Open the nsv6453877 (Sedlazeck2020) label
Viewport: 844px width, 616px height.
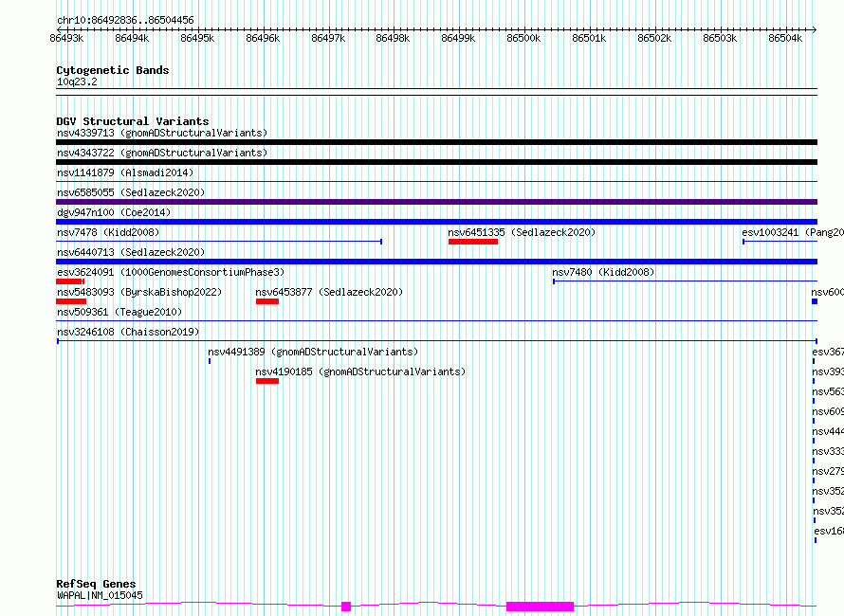click(x=329, y=292)
